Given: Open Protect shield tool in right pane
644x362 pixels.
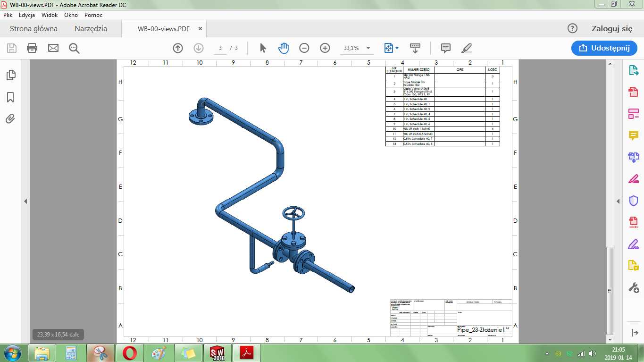Looking at the screenshot, I should tap(633, 201).
